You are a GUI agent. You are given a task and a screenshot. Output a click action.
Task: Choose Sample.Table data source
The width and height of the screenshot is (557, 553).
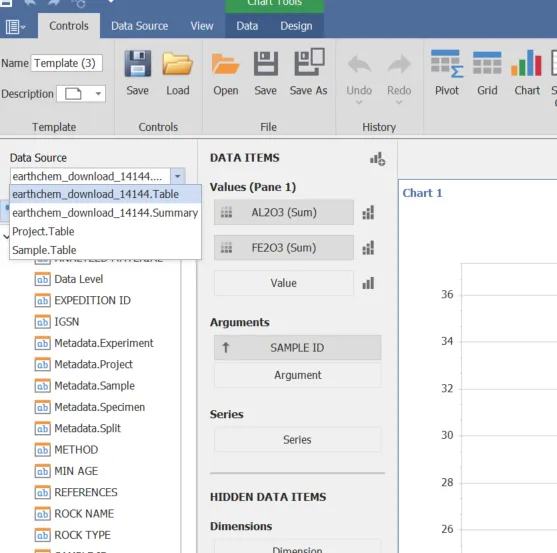[x=106, y=250]
